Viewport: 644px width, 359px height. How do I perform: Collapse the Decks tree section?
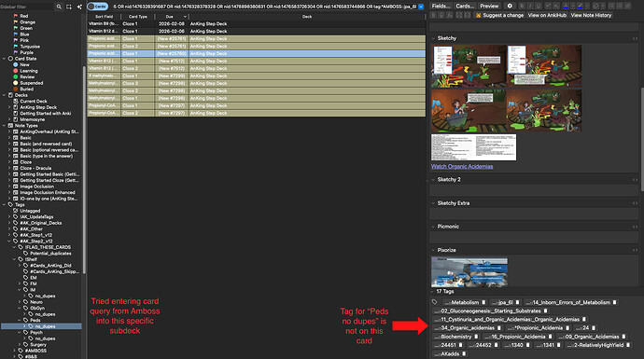tap(4, 95)
